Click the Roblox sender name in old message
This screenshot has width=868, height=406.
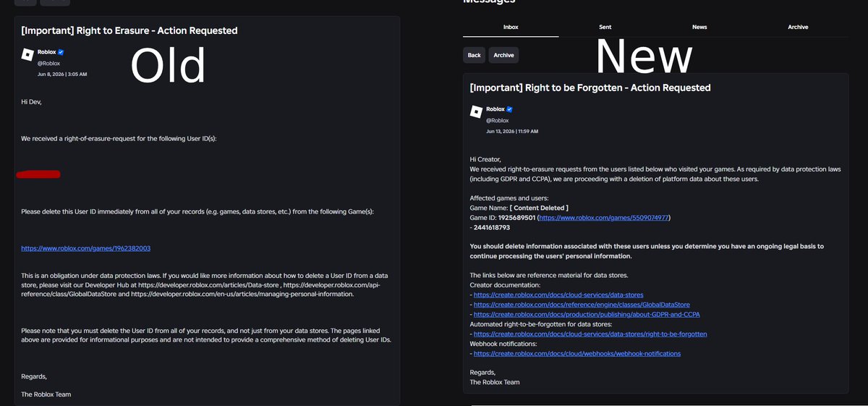click(x=46, y=52)
